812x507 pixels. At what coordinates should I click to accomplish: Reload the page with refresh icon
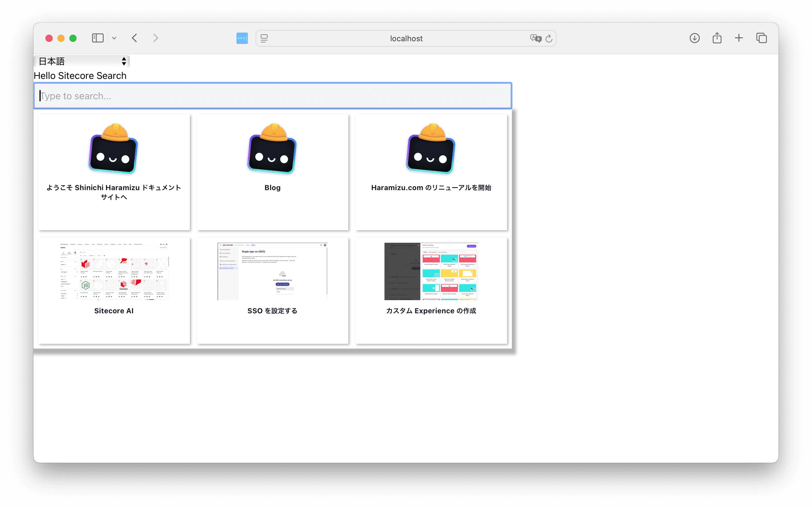(x=549, y=39)
